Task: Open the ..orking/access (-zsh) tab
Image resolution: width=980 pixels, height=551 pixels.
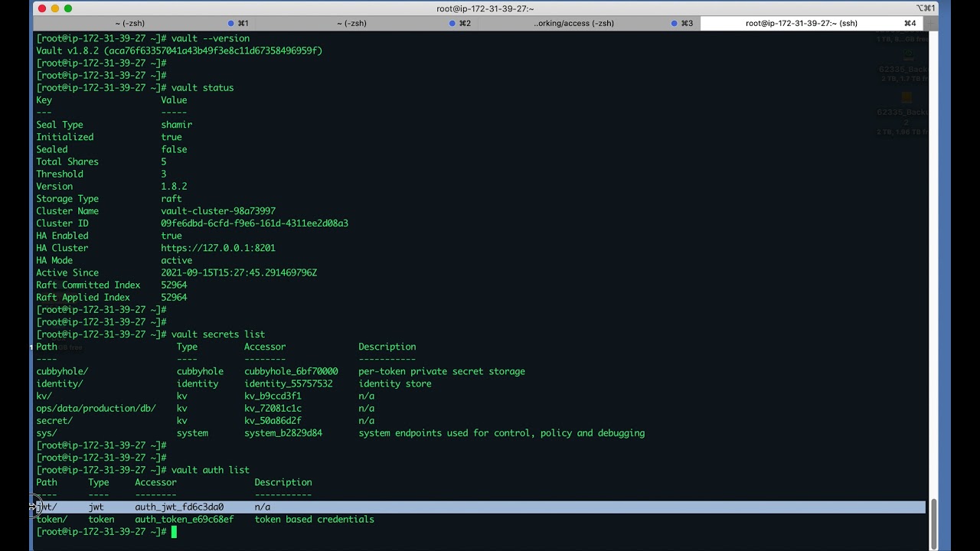Action: pyautogui.click(x=573, y=23)
